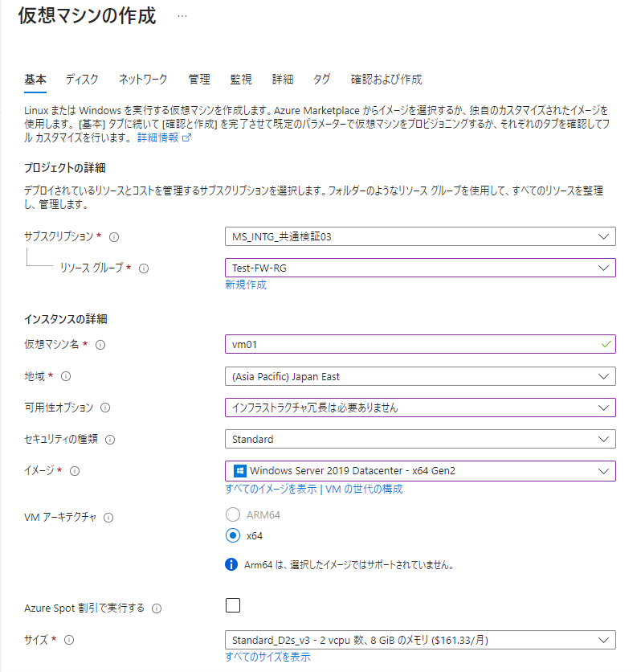
Task: Expand the サイズ Standard_D2s_v3 dropdown
Action: point(420,640)
